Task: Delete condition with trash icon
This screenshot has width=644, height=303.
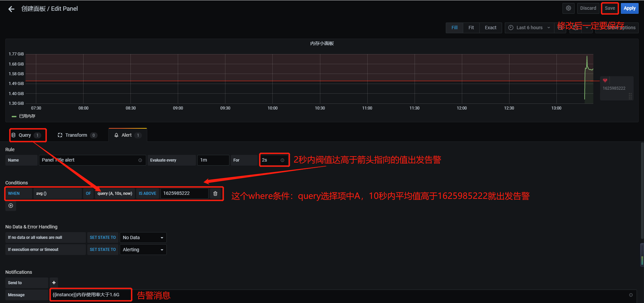Action: 215,193
